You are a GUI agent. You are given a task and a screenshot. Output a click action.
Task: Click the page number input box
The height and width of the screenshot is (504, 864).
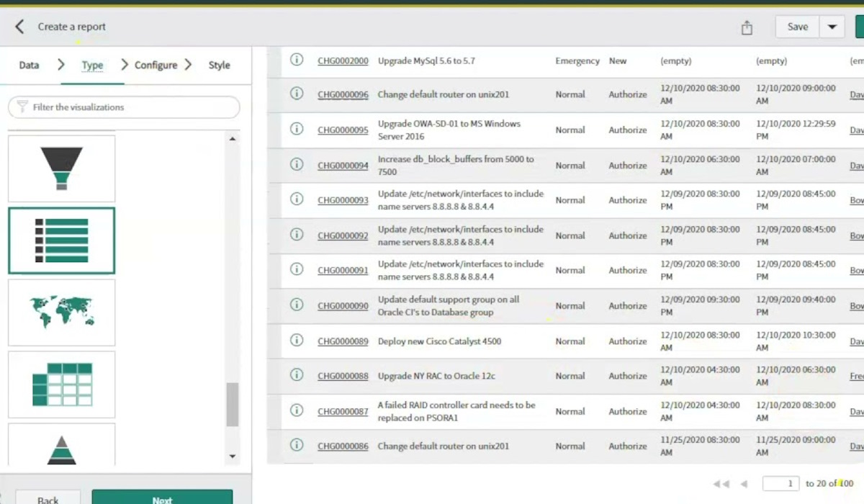pos(780,484)
